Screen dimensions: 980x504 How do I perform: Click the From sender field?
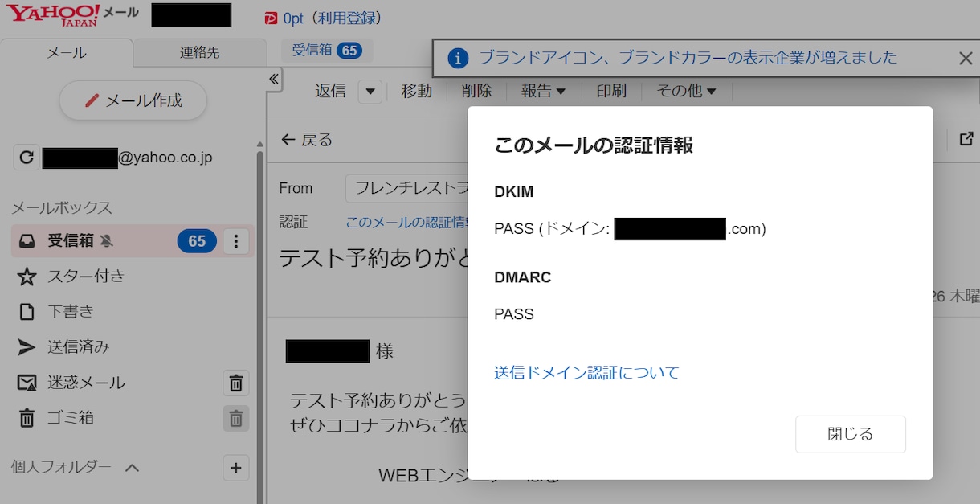tap(407, 188)
